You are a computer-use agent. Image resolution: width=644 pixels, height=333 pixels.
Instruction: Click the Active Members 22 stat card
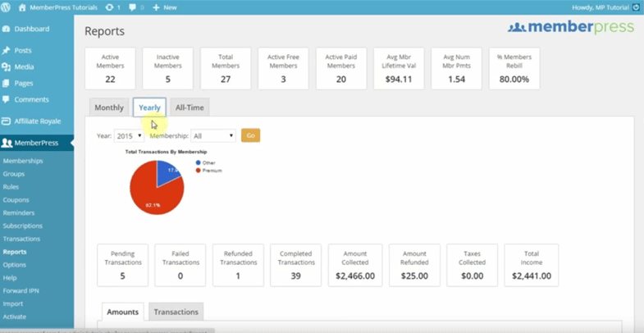110,69
